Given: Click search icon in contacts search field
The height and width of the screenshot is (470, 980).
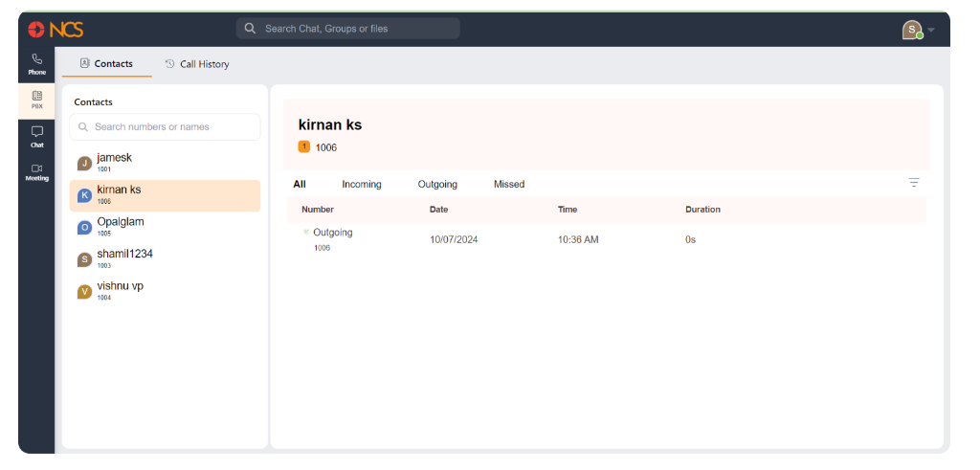Looking at the screenshot, I should point(83,127).
